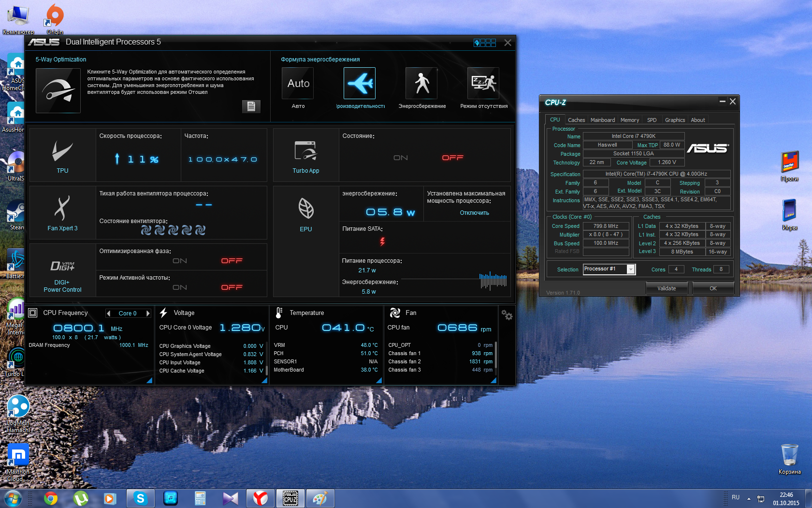Switch to next core with right arrow
Image resolution: width=812 pixels, height=508 pixels.
point(148,314)
